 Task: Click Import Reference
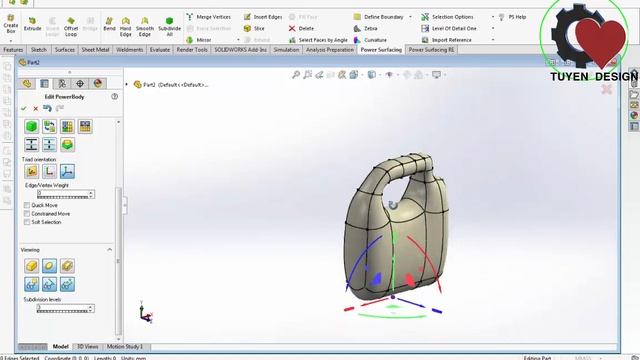[x=447, y=40]
